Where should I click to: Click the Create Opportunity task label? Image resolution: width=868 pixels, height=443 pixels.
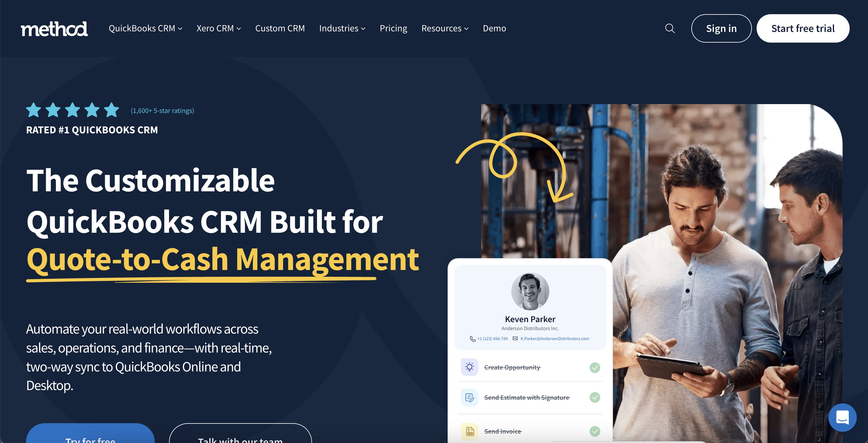click(x=513, y=367)
